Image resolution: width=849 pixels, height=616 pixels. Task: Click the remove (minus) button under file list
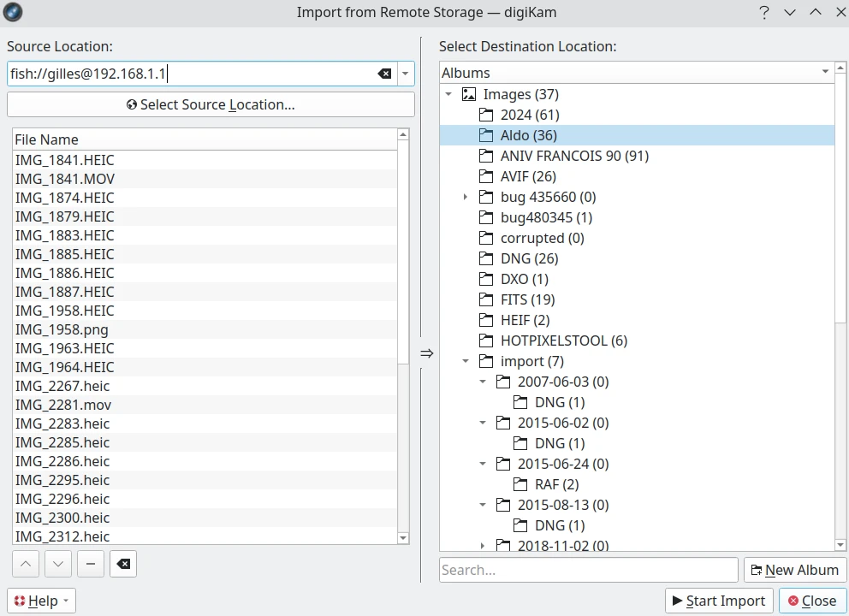pos(91,564)
